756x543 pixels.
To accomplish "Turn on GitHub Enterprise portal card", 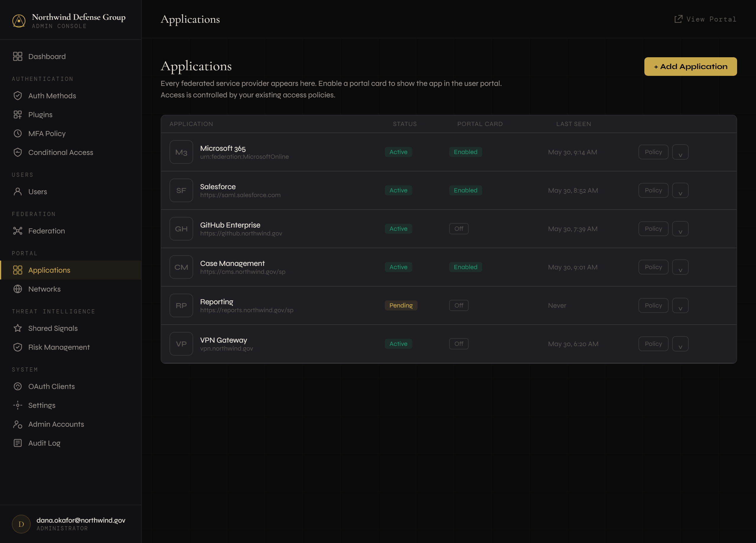I will (459, 229).
